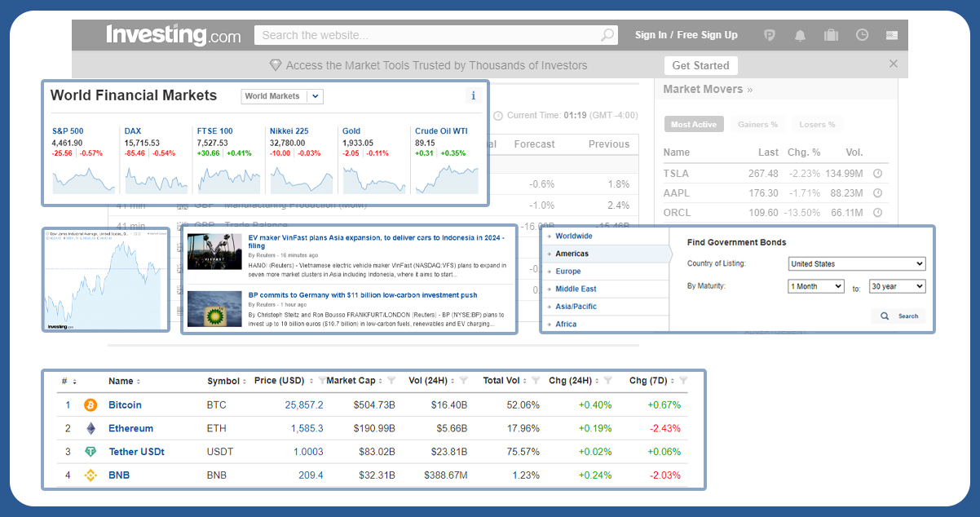Click the clock icon in AAPL row
980x517 pixels.
point(877,193)
